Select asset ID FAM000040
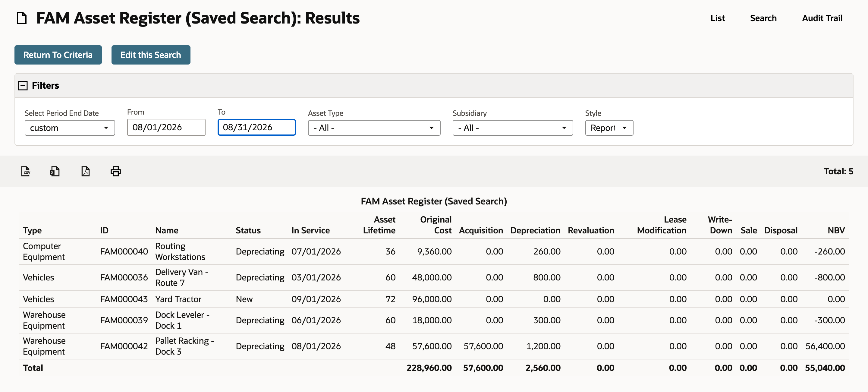The height and width of the screenshot is (392, 868). tap(124, 251)
